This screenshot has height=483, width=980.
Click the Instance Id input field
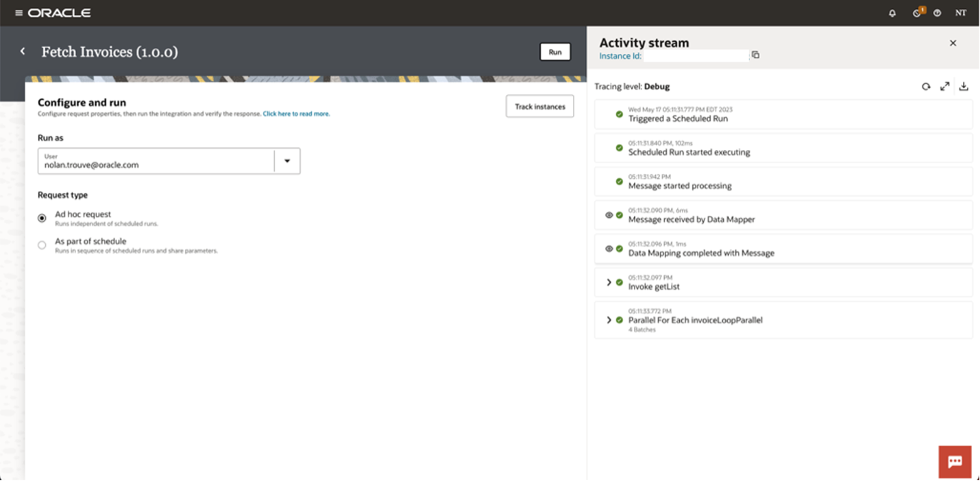tap(696, 55)
